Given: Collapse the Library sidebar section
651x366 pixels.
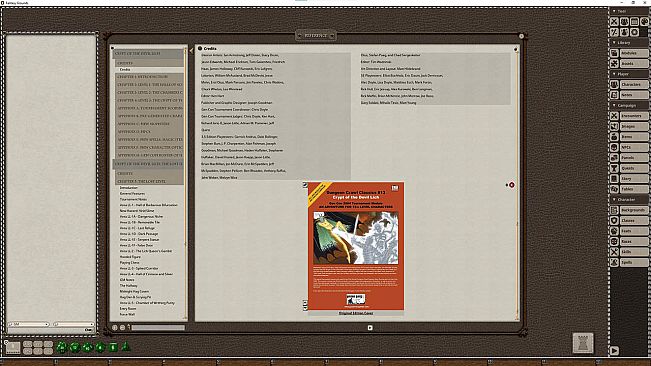Looking at the screenshot, I should (614, 43).
